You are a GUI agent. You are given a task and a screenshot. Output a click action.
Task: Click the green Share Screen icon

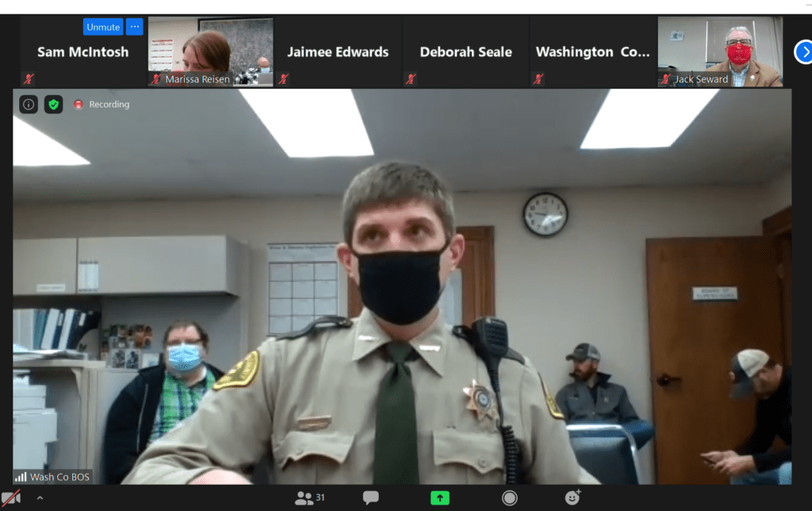[440, 498]
